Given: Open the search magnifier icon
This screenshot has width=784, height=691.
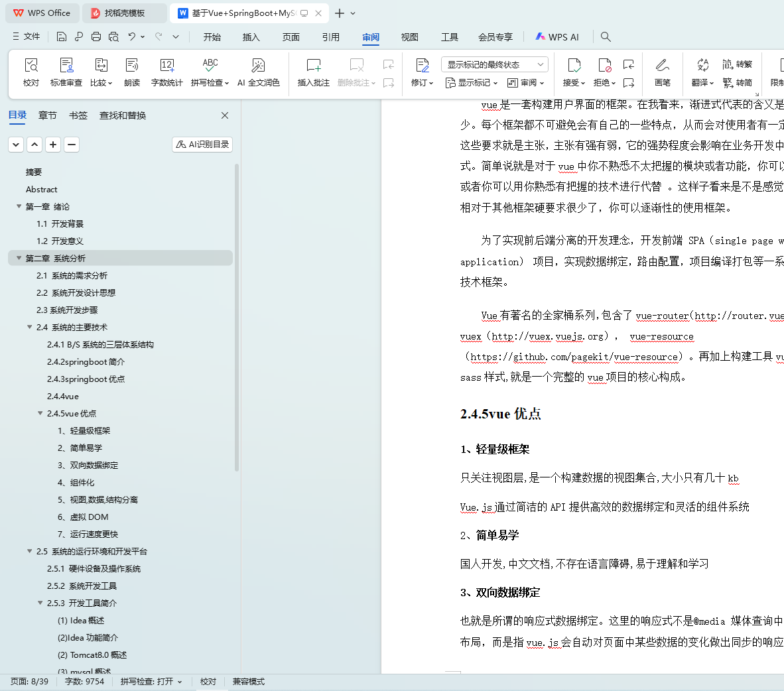Looking at the screenshot, I should click(x=606, y=36).
